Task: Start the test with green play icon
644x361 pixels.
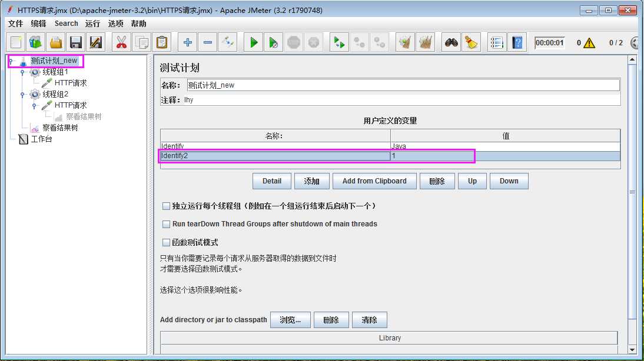Action: tap(253, 42)
